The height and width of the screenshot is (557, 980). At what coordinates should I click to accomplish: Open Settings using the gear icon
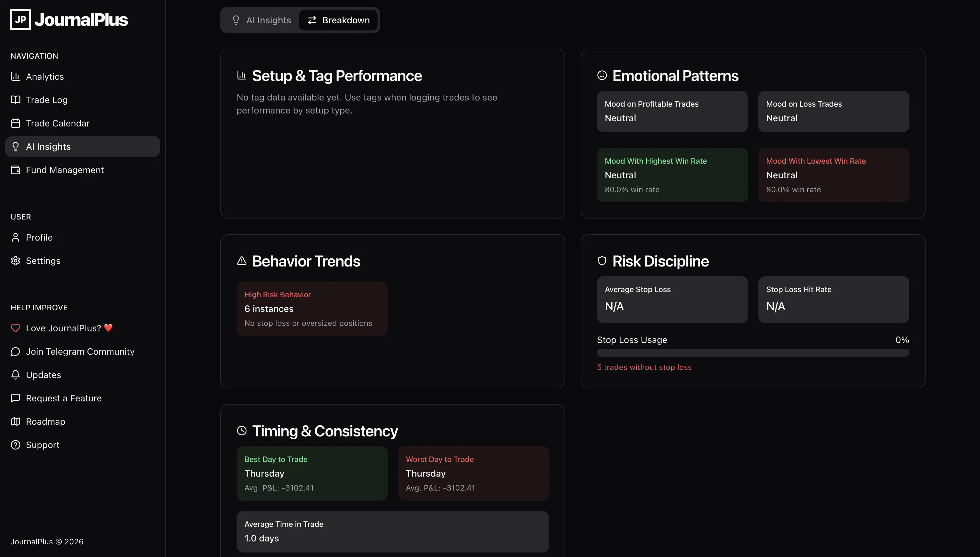(x=15, y=261)
